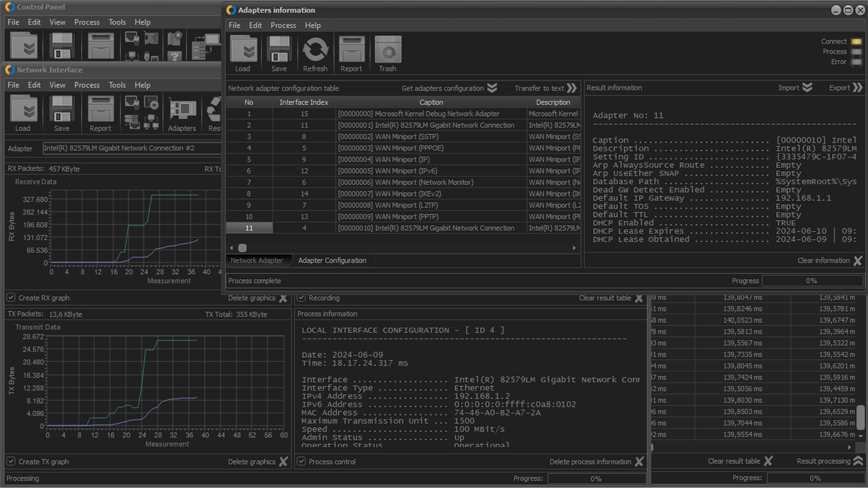The width and height of the screenshot is (868, 488).
Task: Uncheck the Recording checkbox
Action: 302,298
